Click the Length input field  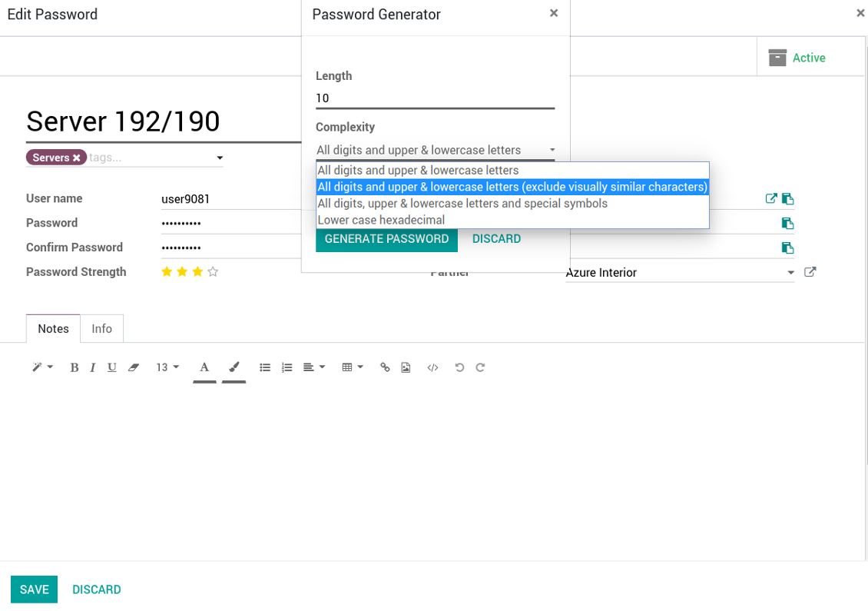(435, 98)
